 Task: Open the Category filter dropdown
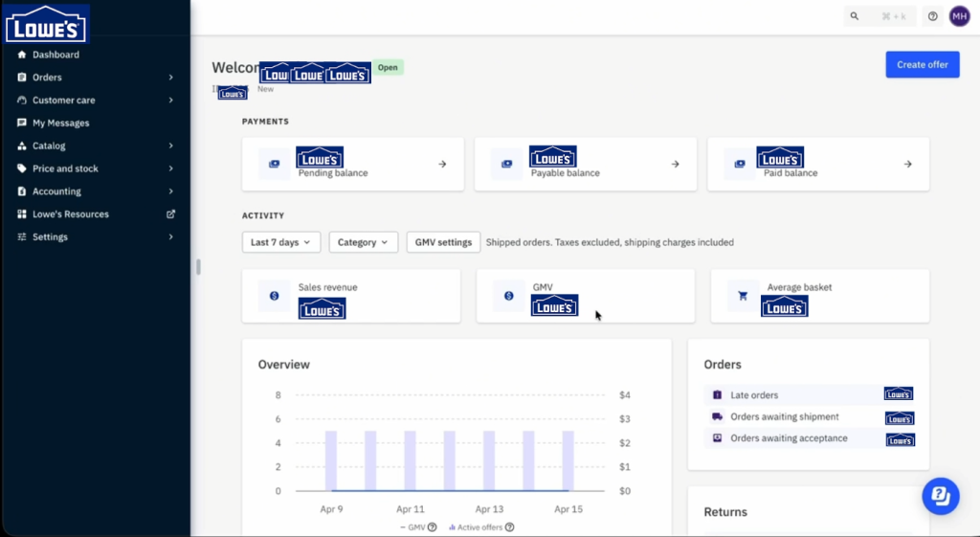(x=363, y=242)
